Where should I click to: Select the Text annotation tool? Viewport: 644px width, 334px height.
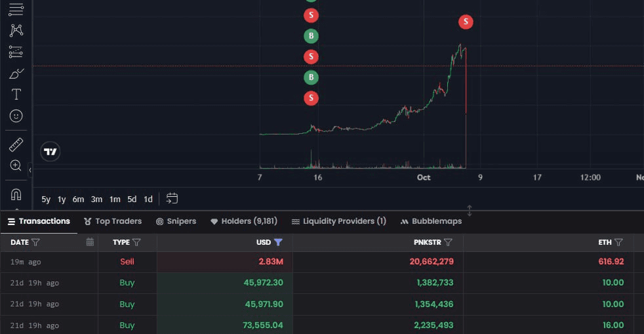[x=16, y=94]
